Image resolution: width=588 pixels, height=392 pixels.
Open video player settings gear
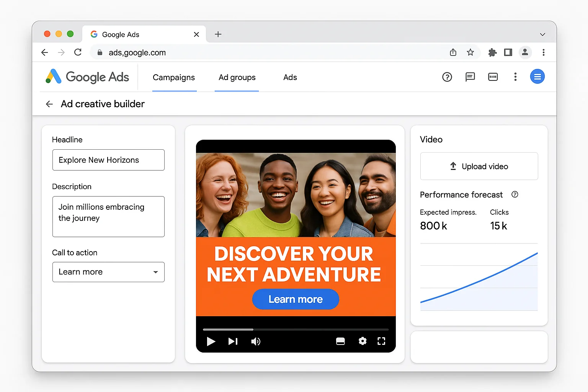362,341
